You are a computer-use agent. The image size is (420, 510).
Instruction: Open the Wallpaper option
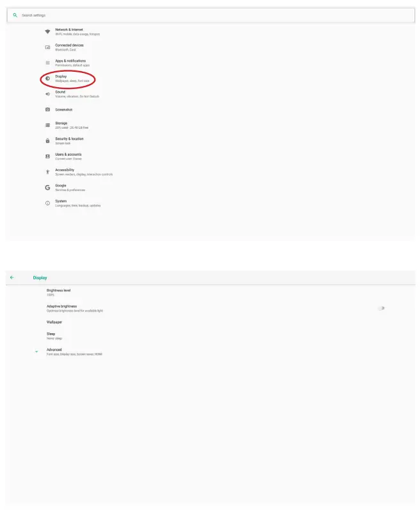[x=54, y=322]
